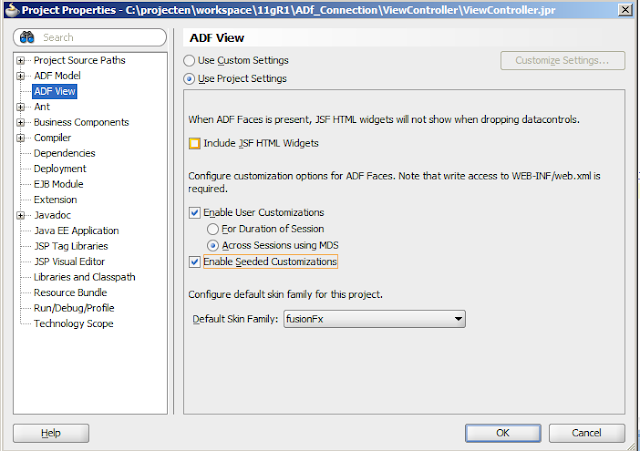Choose For Duration of Session option
The width and height of the screenshot is (640, 451).
pyautogui.click(x=212, y=229)
